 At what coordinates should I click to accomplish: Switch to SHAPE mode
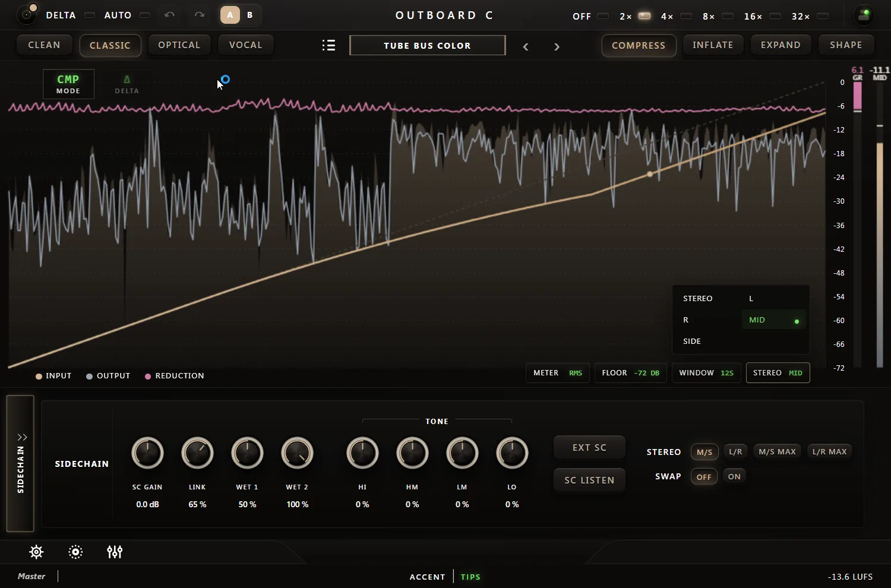pyautogui.click(x=846, y=45)
